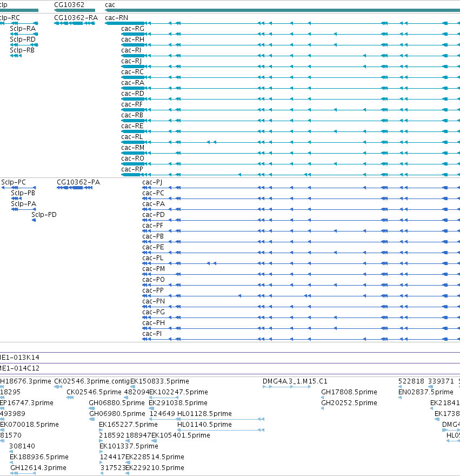Select protein cac-PB
Viewport: 460px width, 476px height.
[153, 236]
